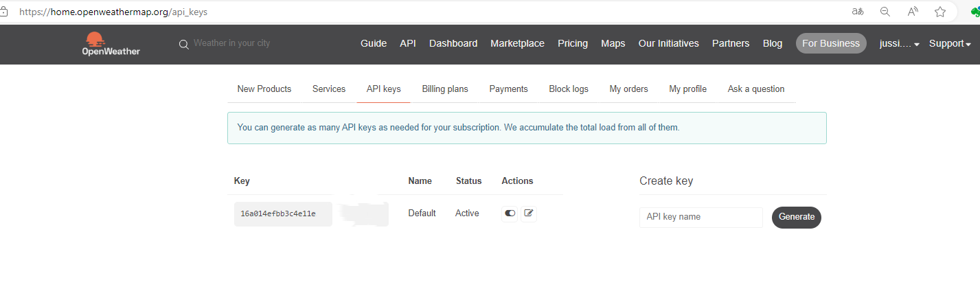Click the Name column header
Viewport: 980px width, 289px height.
pos(420,181)
